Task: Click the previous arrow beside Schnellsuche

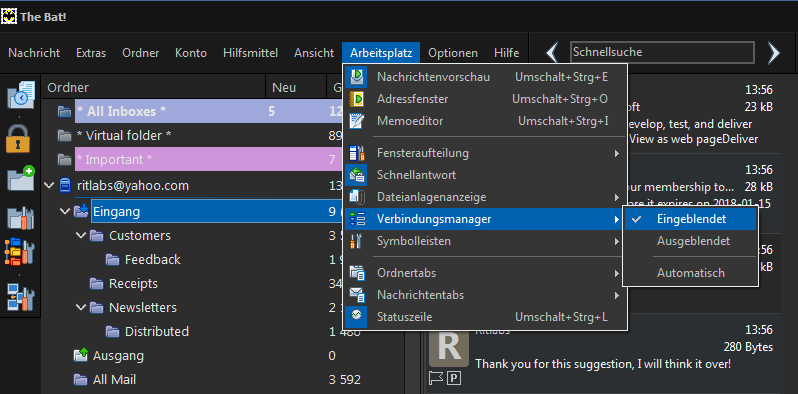Action: pos(553,52)
